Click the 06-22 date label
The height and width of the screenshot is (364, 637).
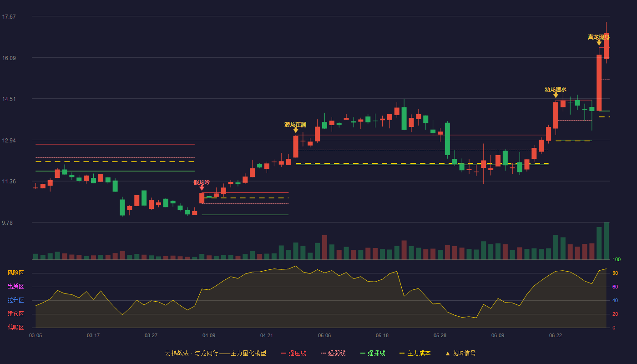point(556,335)
